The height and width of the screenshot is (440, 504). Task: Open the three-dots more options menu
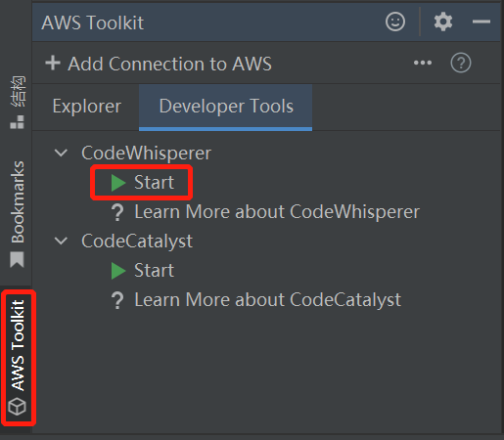[x=423, y=63]
